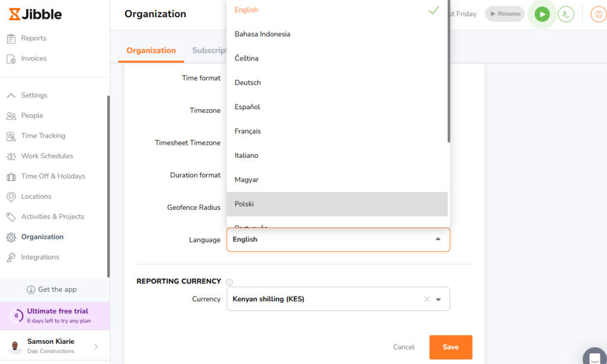Open Reports from the sidebar
The height and width of the screenshot is (364, 607).
click(x=34, y=38)
